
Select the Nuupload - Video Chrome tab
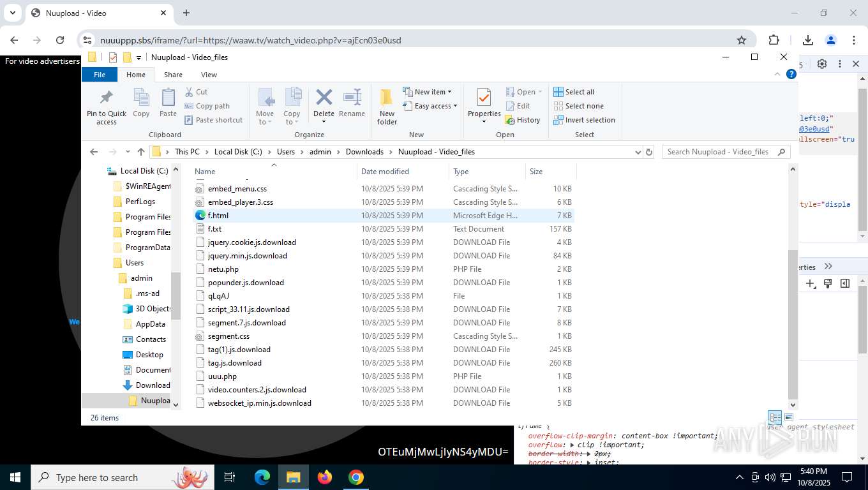(98, 13)
